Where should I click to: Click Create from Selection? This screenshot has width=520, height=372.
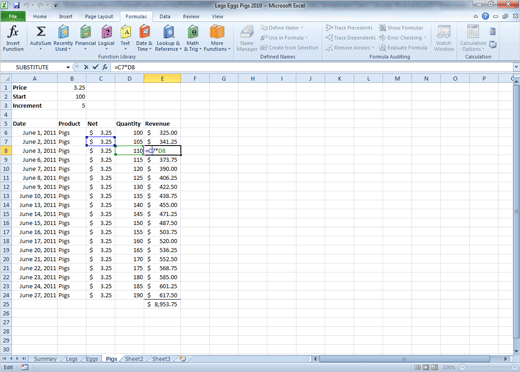[x=289, y=48]
